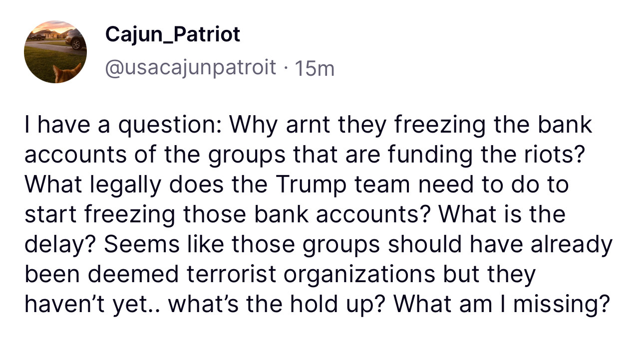644x337 pixels.
Task: Click the word 'haven't' in the post
Action: (61, 305)
